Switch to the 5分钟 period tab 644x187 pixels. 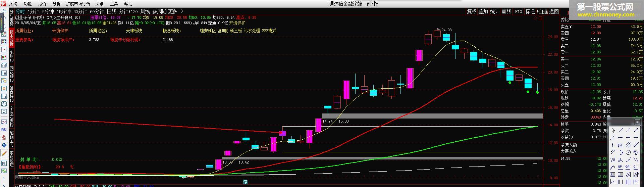point(48,11)
